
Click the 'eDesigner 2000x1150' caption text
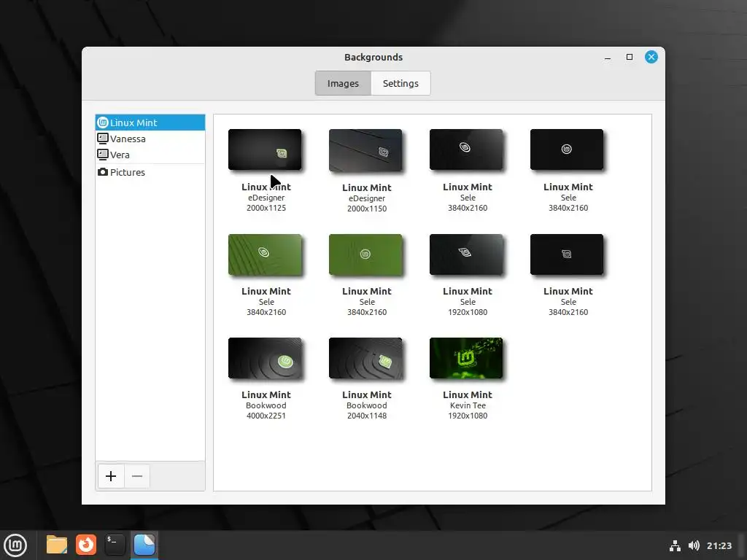[367, 203]
